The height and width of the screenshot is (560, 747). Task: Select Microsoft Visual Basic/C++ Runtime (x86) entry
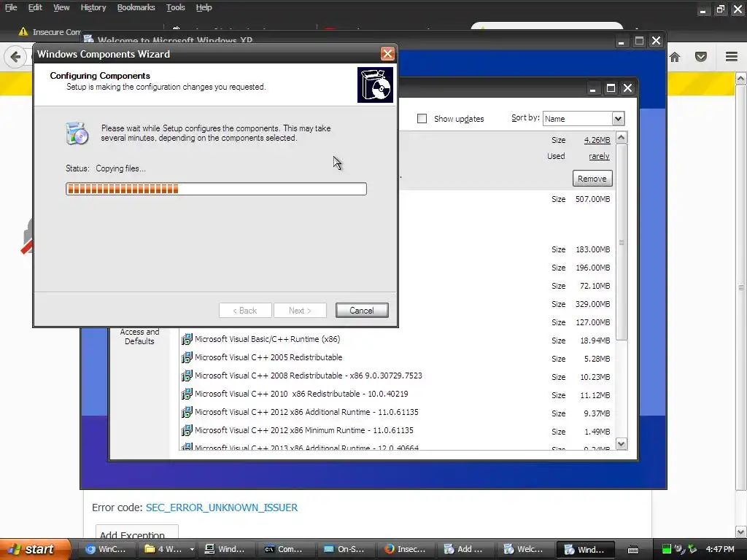[x=267, y=339]
